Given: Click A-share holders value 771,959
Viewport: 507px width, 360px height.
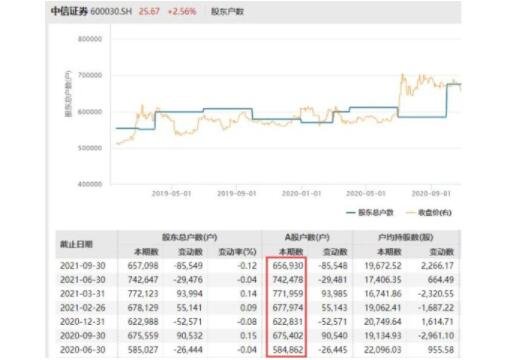Looking at the screenshot, I should (x=288, y=294).
